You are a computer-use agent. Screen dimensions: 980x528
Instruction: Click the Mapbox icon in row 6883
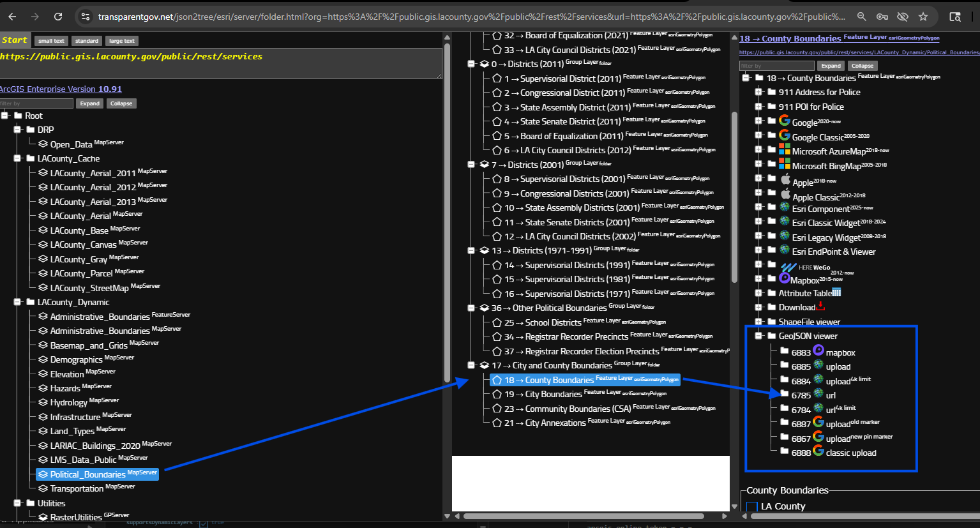tap(818, 350)
